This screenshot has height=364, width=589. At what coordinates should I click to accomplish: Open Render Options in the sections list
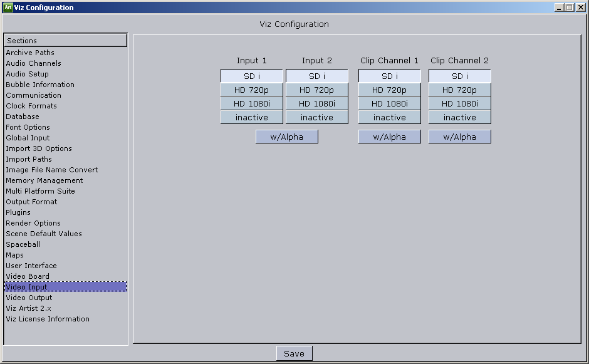(33, 223)
